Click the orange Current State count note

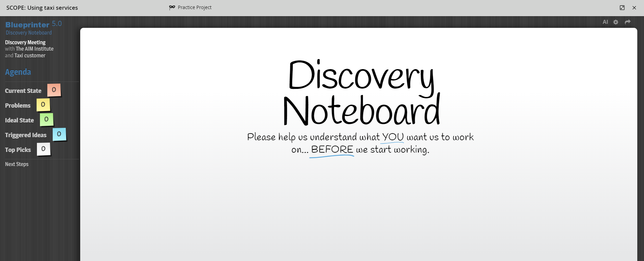[x=54, y=90]
